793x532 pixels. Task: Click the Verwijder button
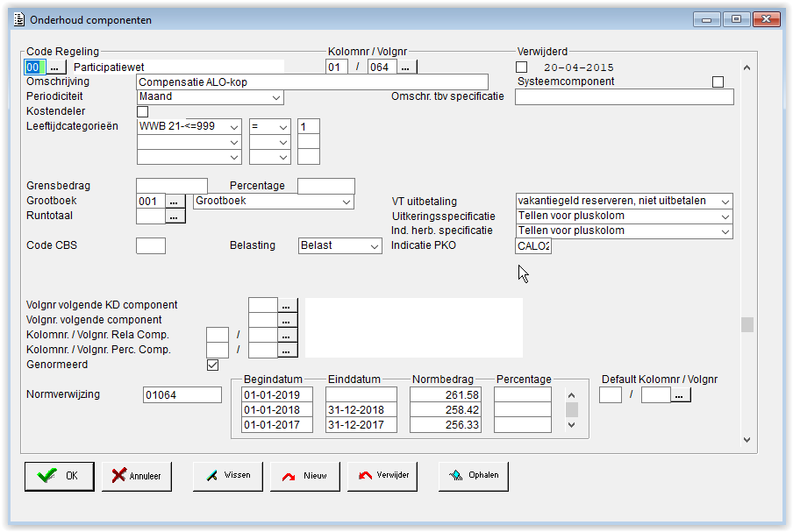click(x=382, y=476)
